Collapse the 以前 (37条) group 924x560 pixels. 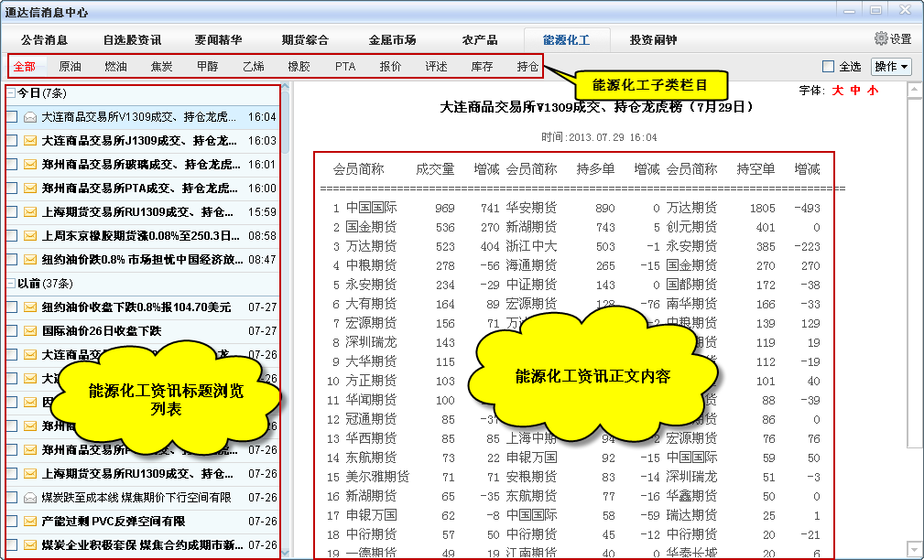(x=10, y=284)
